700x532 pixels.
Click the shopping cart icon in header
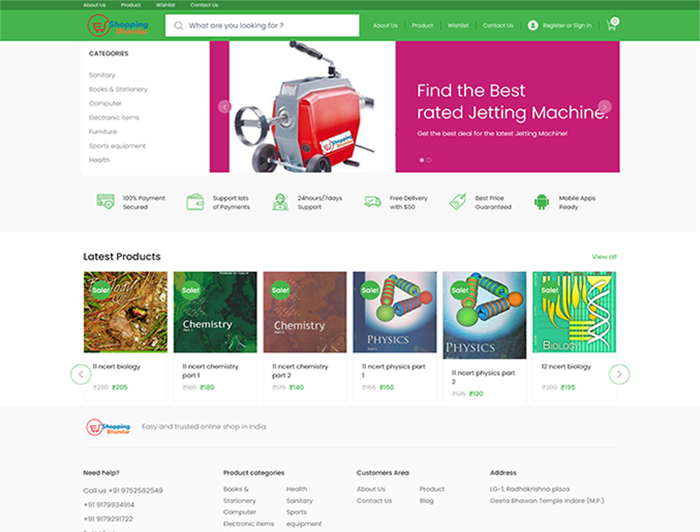(611, 25)
